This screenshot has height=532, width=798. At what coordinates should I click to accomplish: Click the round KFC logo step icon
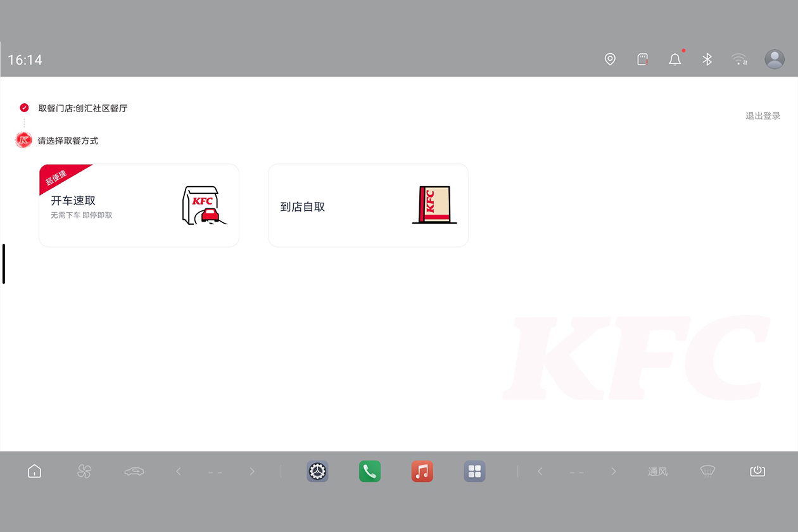click(x=23, y=140)
